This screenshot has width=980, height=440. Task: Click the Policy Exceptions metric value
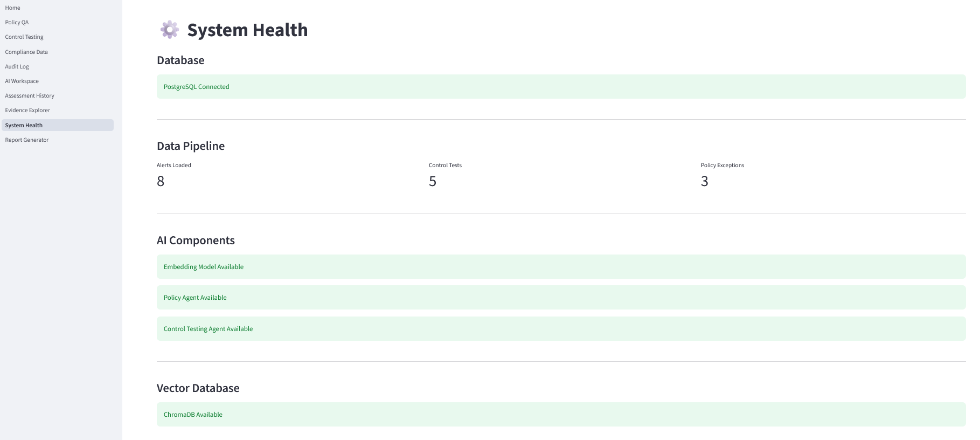[705, 181]
